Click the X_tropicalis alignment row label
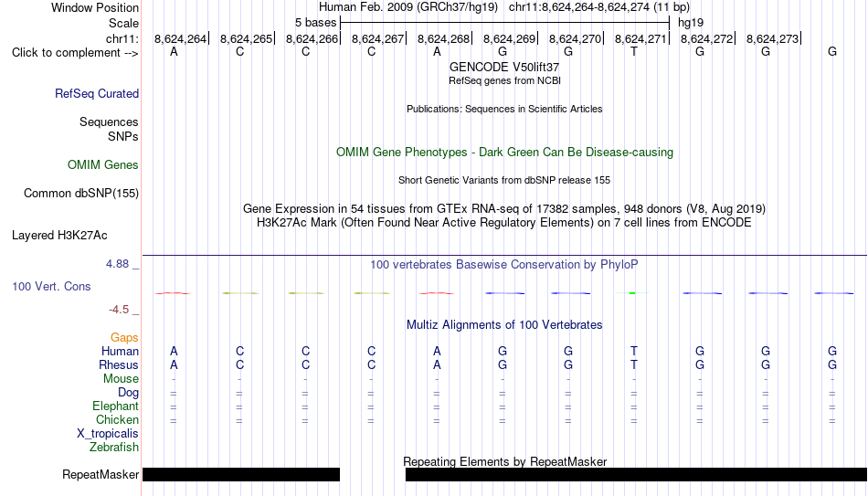The image size is (868, 496). click(x=108, y=434)
